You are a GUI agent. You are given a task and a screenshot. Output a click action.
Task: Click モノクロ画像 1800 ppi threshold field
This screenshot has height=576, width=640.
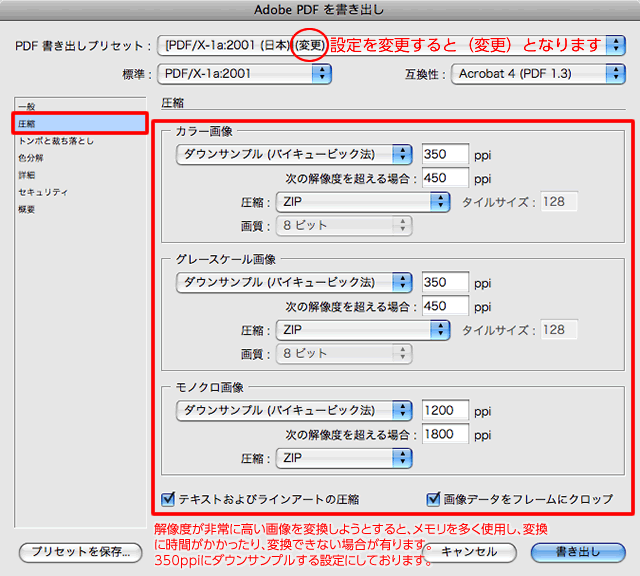tap(445, 434)
